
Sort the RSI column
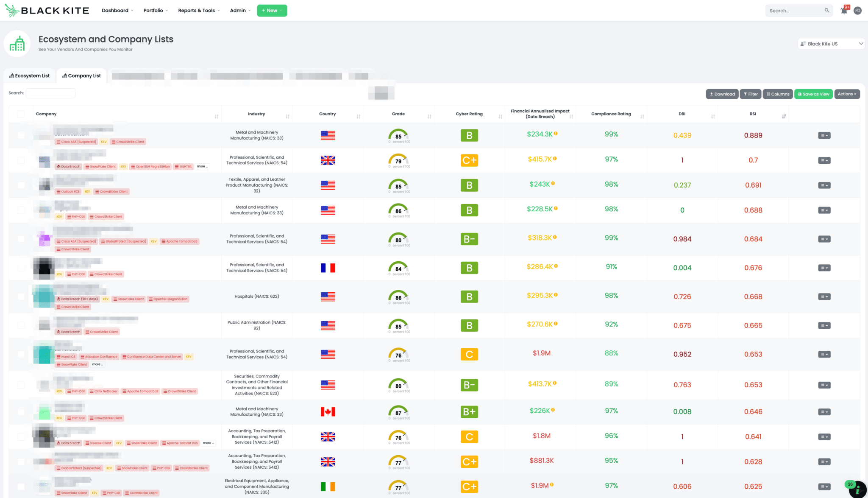coord(785,115)
